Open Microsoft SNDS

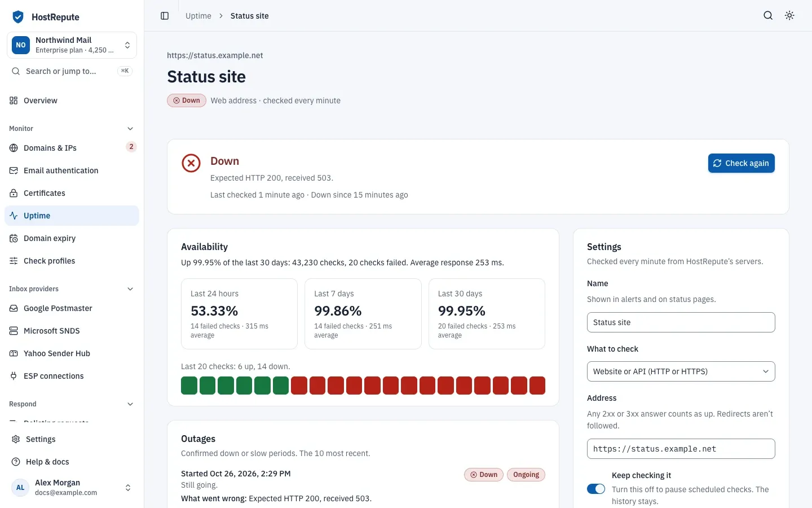(x=72, y=331)
